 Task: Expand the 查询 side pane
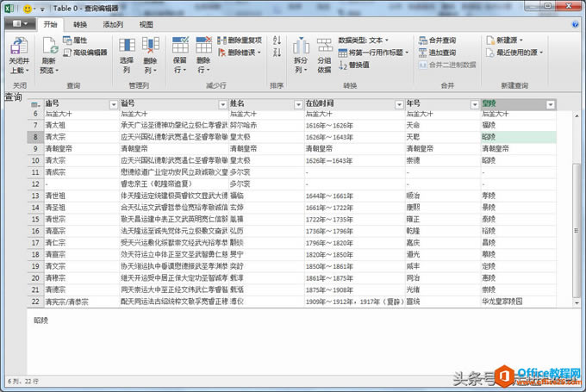coord(14,97)
